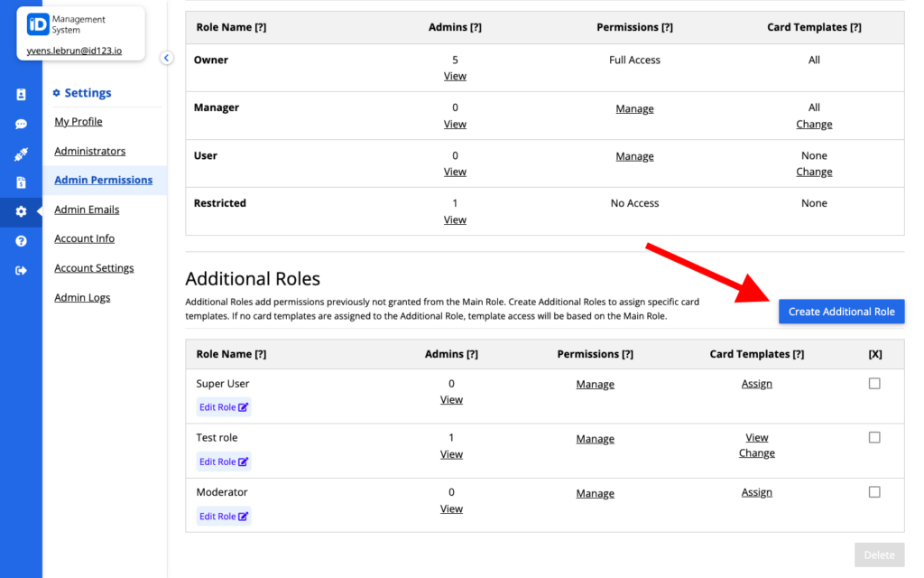Image resolution: width=924 pixels, height=578 pixels.
Task: Go to Account Settings from sidebar menu
Action: pyautogui.click(x=94, y=267)
